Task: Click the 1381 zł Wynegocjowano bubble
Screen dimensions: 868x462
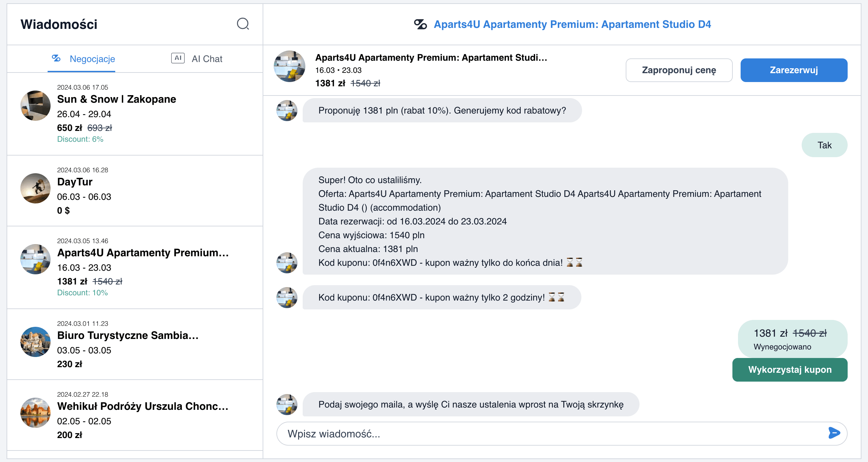Action: click(x=792, y=339)
